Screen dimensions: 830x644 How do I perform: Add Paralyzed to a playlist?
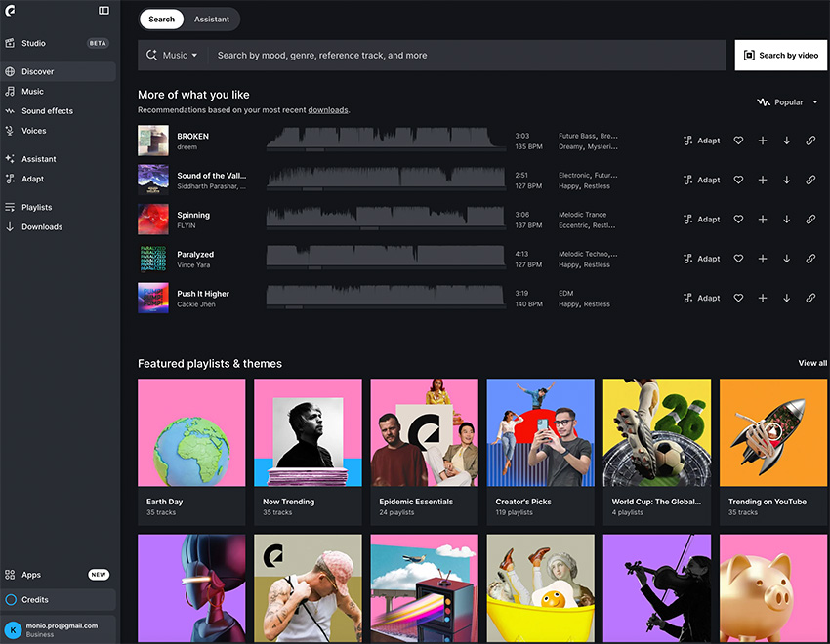pos(763,259)
